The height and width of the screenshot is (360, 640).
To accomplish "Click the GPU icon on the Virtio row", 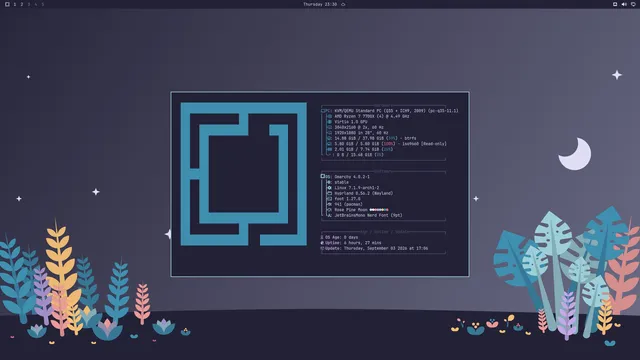I will click(330, 122).
